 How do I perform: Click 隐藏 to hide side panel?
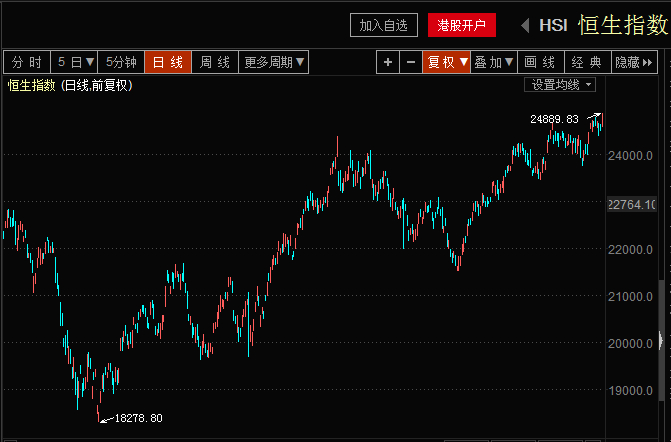coord(634,62)
